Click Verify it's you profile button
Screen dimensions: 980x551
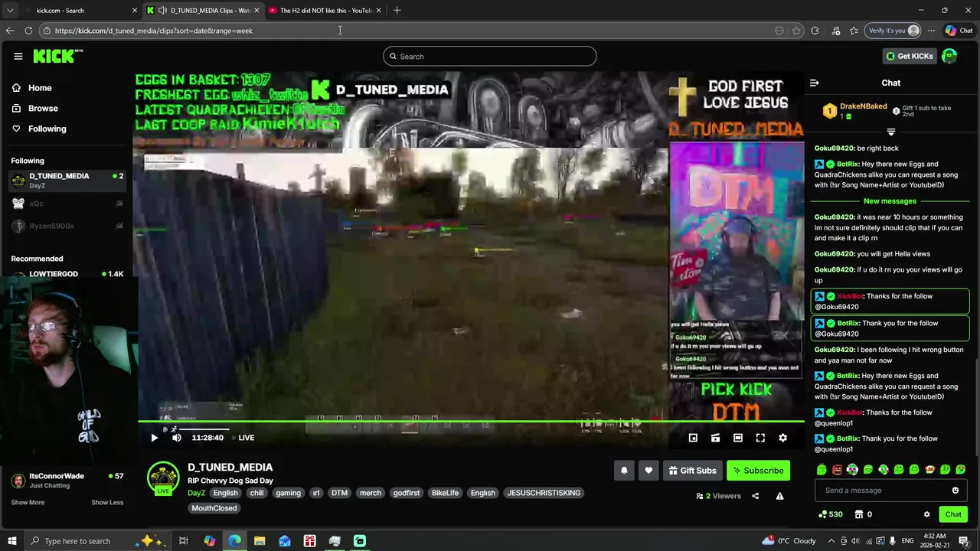[x=893, y=31]
